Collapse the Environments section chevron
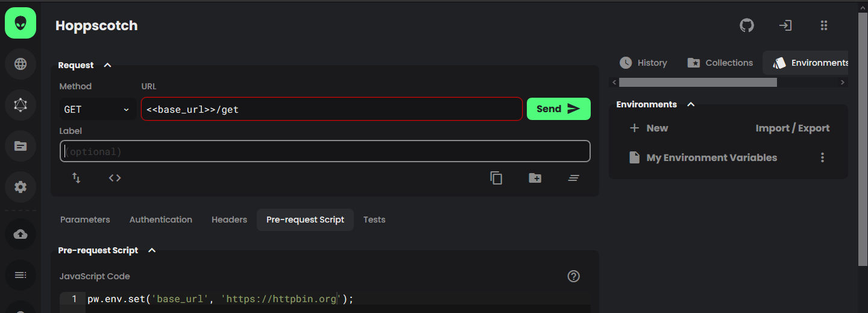This screenshot has width=868, height=313. tap(691, 104)
